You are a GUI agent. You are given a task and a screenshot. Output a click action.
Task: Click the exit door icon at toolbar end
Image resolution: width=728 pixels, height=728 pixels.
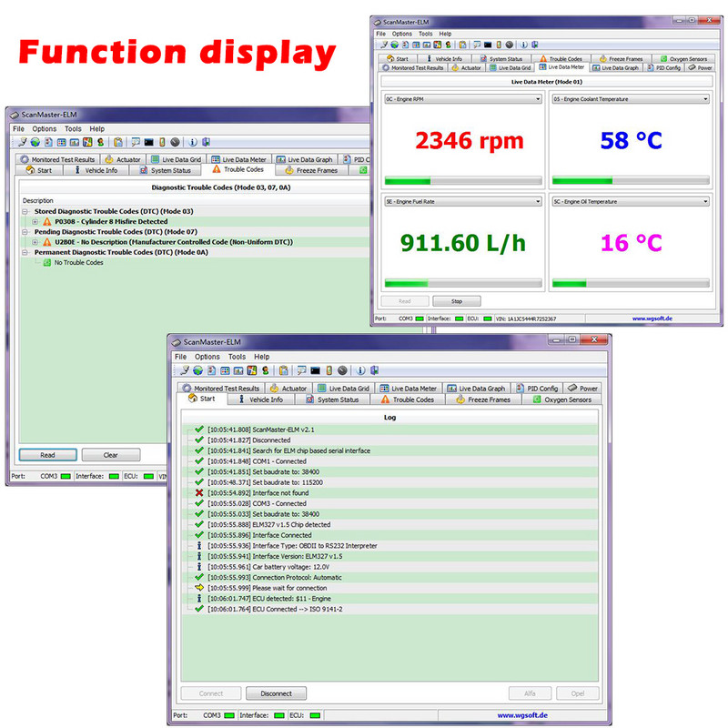[376, 370]
